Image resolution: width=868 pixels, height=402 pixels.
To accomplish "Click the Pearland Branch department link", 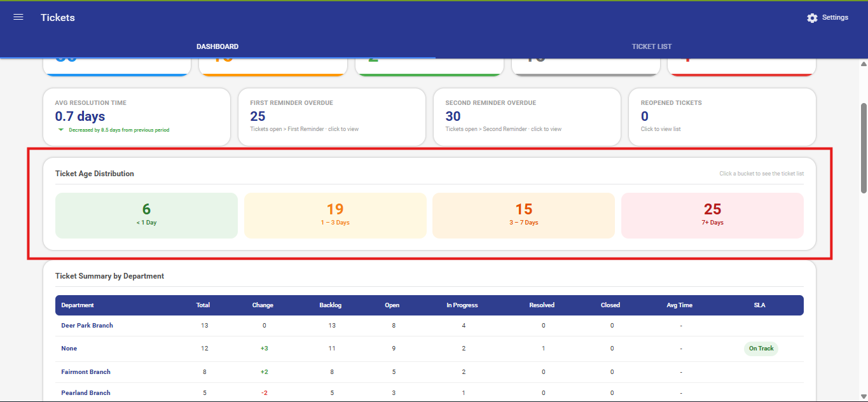I will pos(86,393).
